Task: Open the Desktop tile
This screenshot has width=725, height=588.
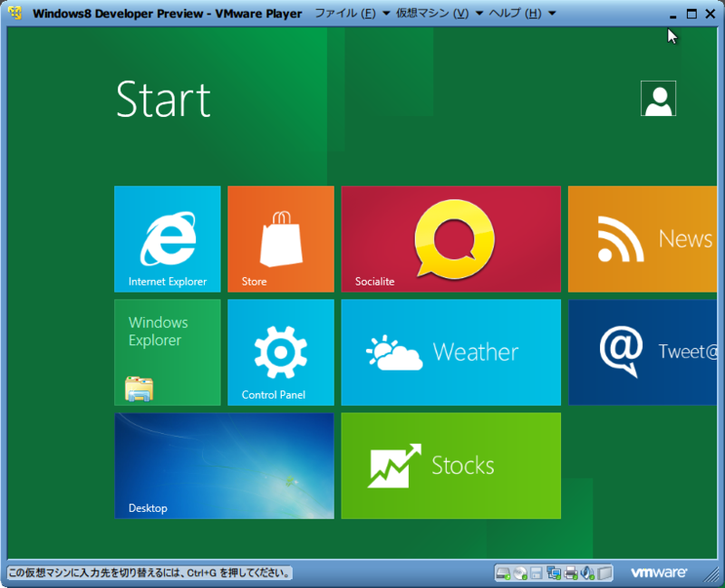Action: [224, 466]
